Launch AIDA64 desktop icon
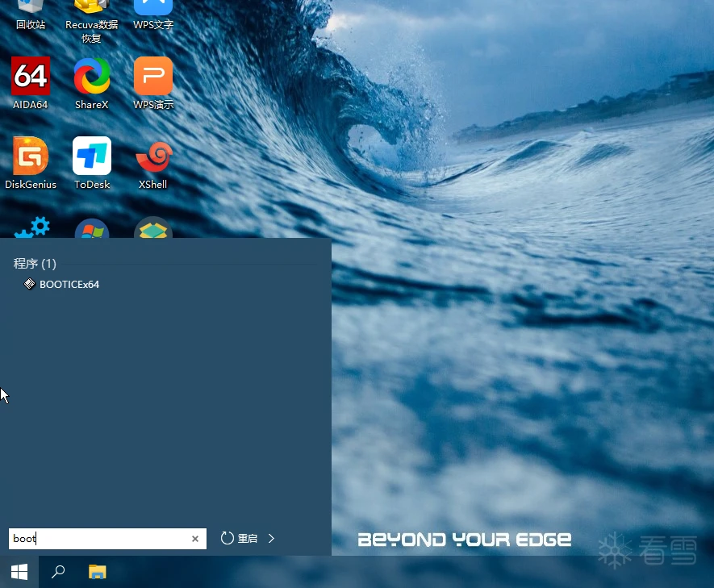The image size is (714, 588). tap(31, 83)
